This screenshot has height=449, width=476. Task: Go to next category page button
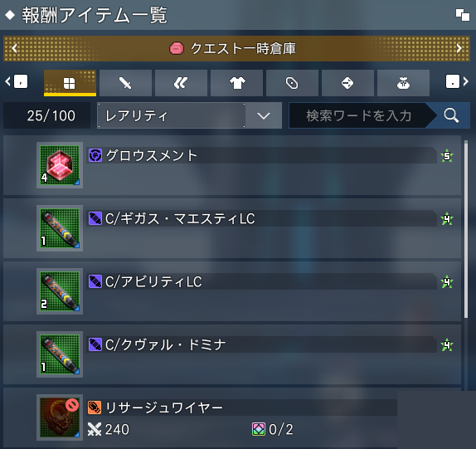(x=457, y=81)
